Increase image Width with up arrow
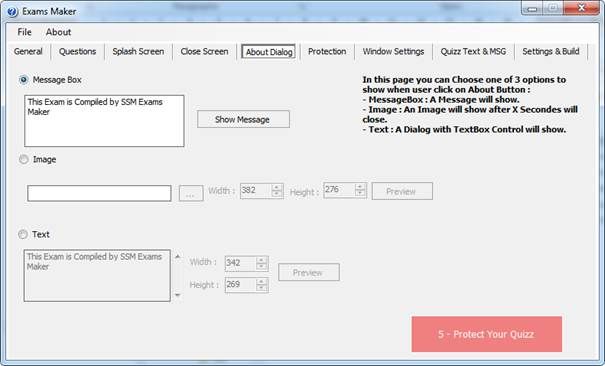Screen dimensions: 605x366 coord(277,187)
